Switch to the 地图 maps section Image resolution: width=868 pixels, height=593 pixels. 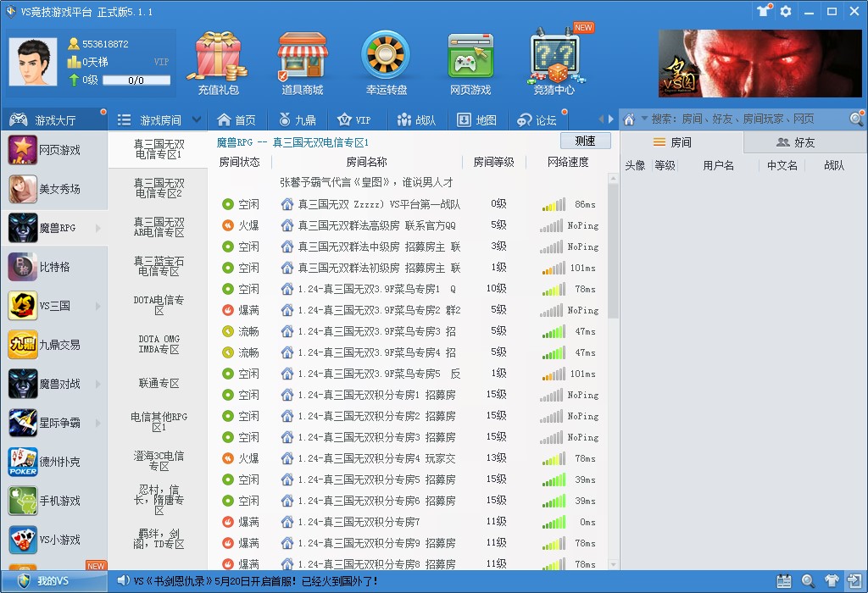click(x=485, y=119)
